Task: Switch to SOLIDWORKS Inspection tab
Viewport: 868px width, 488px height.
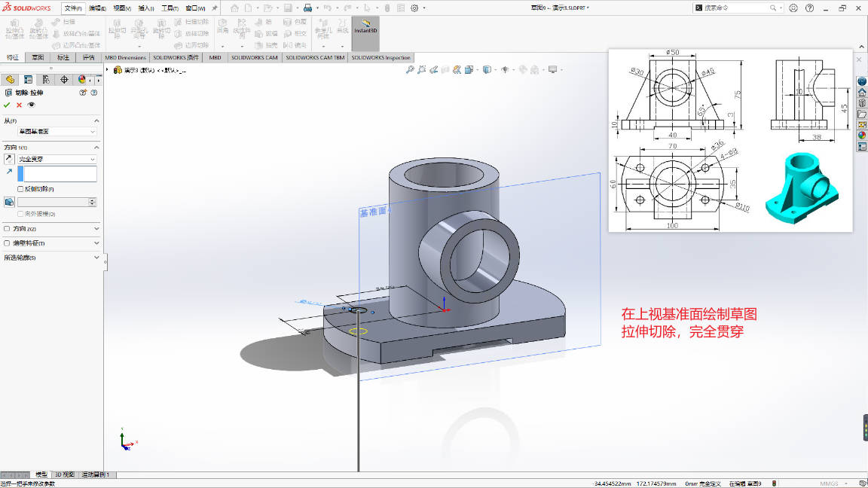Action: pyautogui.click(x=381, y=57)
